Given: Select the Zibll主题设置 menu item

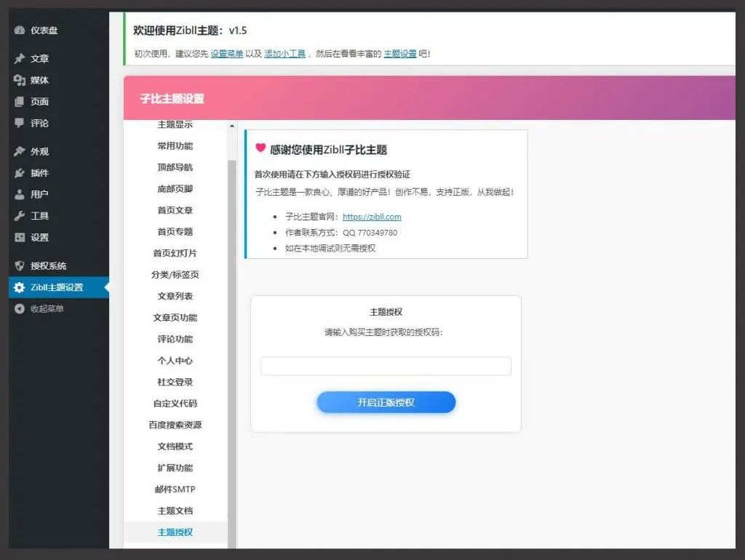Looking at the screenshot, I should (59, 287).
